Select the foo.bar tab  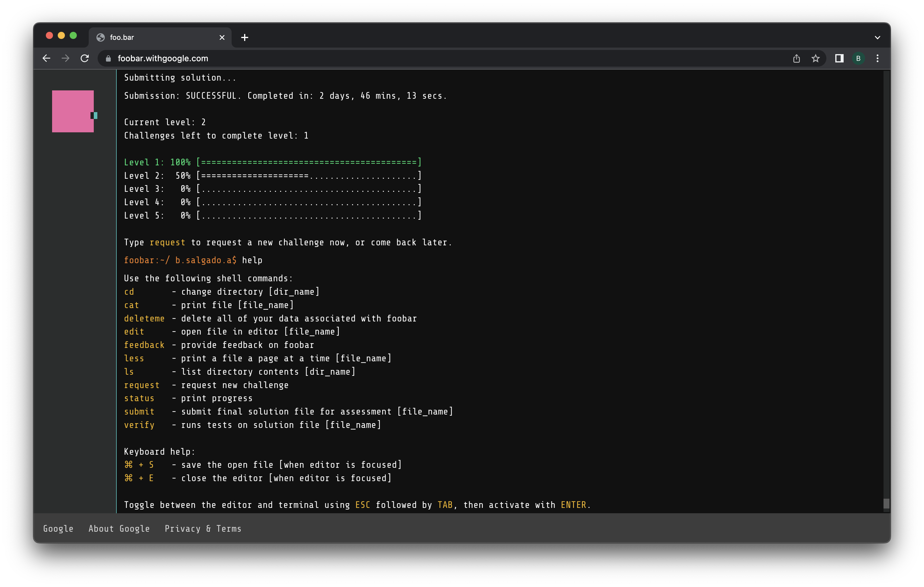point(154,37)
